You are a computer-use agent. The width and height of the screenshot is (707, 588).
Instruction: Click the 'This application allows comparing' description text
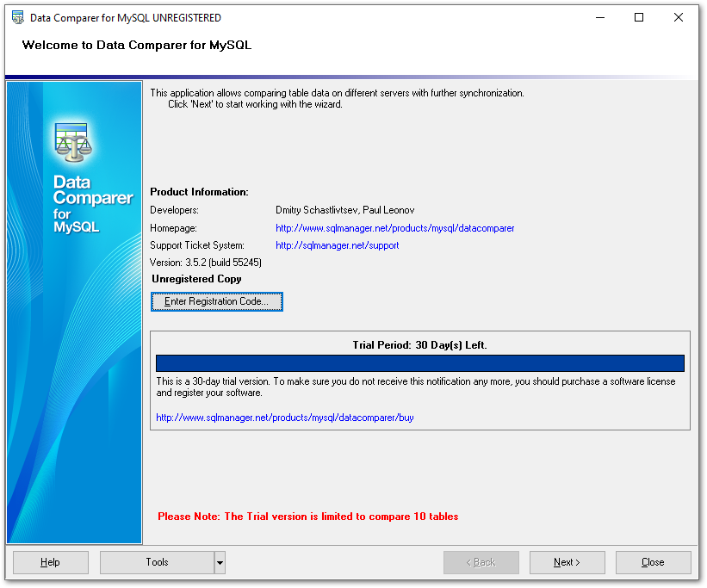point(337,99)
